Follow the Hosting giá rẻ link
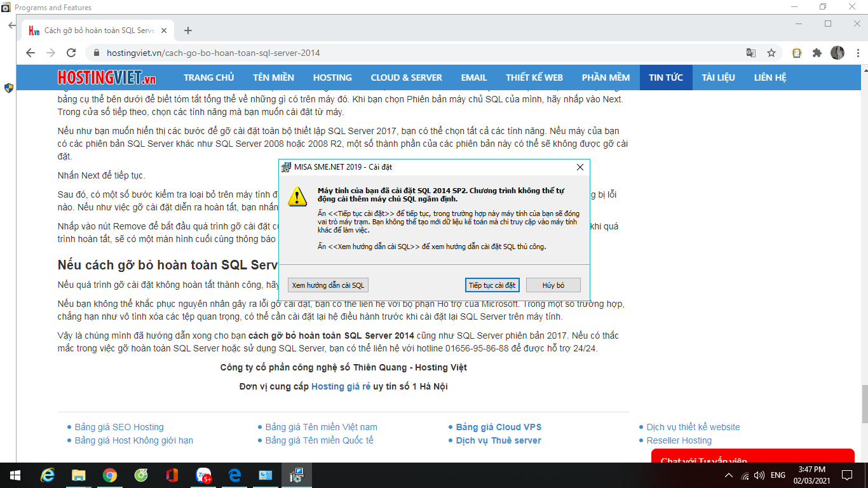Screen dimensions: 868x488 [x=341, y=386]
